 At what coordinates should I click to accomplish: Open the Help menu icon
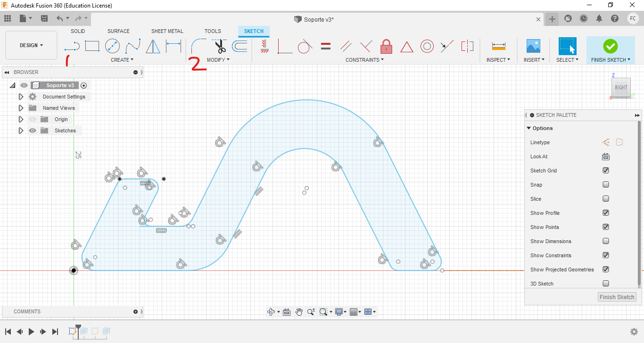(615, 18)
